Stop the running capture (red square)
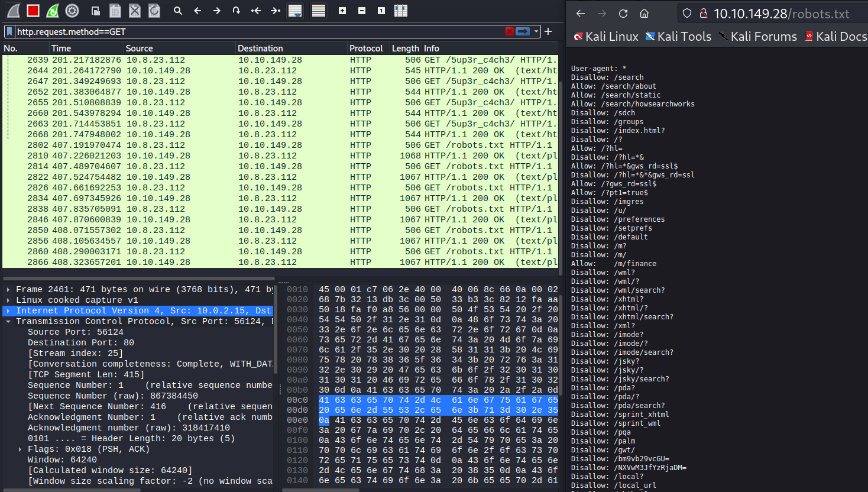Image resolution: width=868 pixels, height=492 pixels. coord(33,11)
